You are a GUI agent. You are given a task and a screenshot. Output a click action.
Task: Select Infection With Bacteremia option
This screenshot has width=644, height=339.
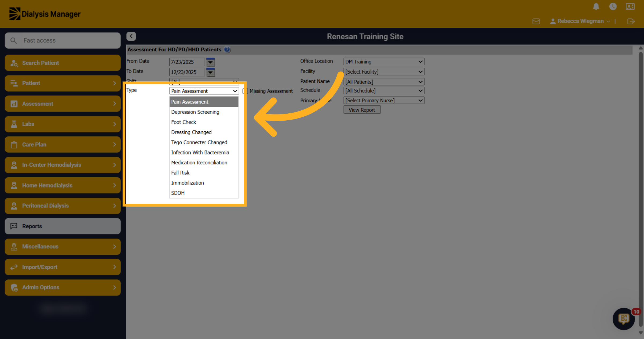pos(204,153)
